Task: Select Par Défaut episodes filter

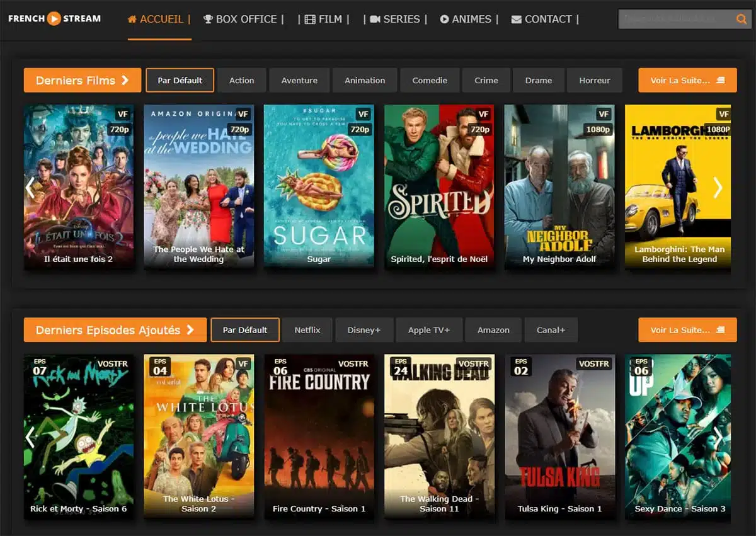Action: pyautogui.click(x=245, y=329)
